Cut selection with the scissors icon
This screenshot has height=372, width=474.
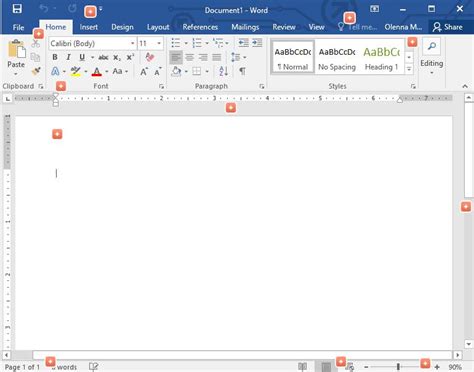click(35, 44)
